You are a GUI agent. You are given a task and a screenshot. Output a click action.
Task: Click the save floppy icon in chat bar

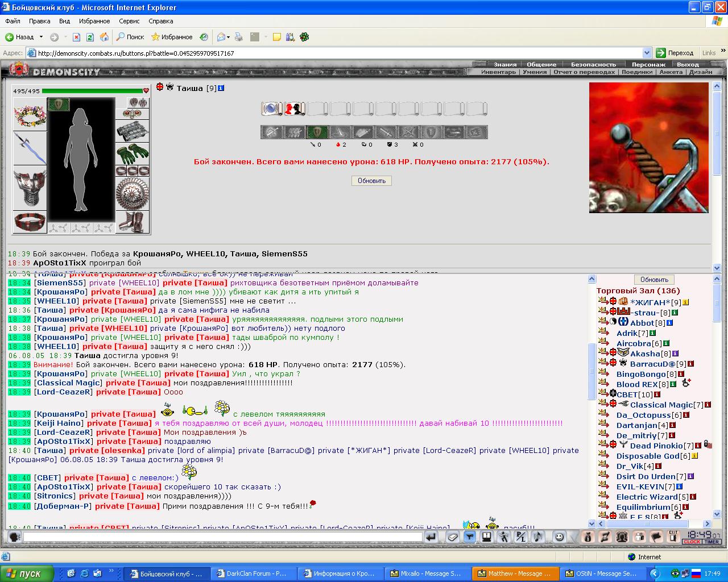click(487, 537)
